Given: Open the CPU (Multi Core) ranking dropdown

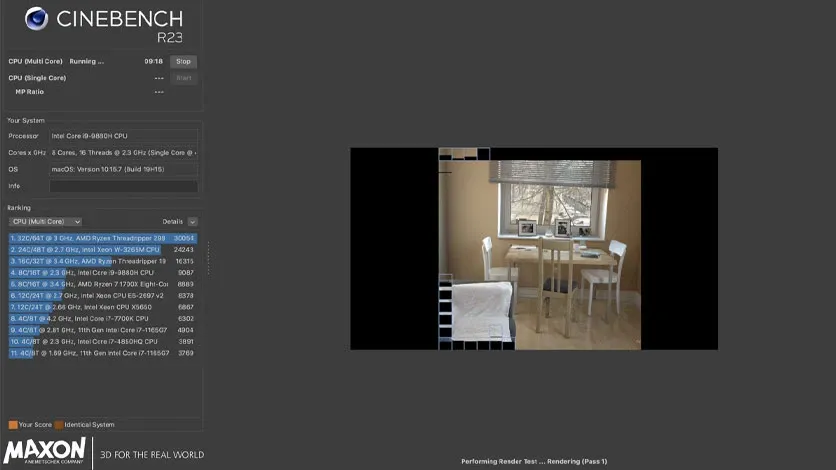Looking at the screenshot, I should click(x=45, y=222).
